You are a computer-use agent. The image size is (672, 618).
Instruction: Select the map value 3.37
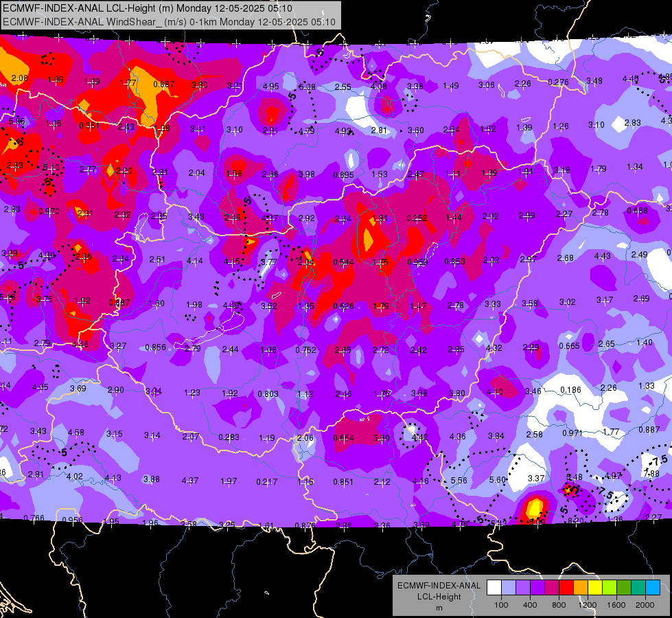[535, 478]
